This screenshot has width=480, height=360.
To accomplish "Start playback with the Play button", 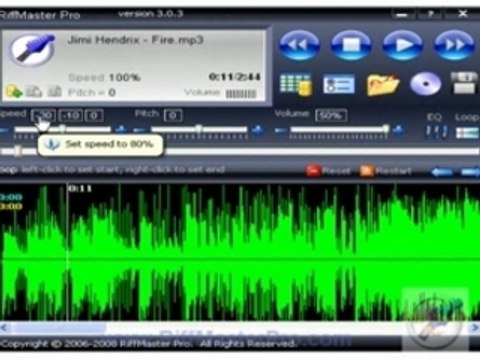I will [402, 45].
